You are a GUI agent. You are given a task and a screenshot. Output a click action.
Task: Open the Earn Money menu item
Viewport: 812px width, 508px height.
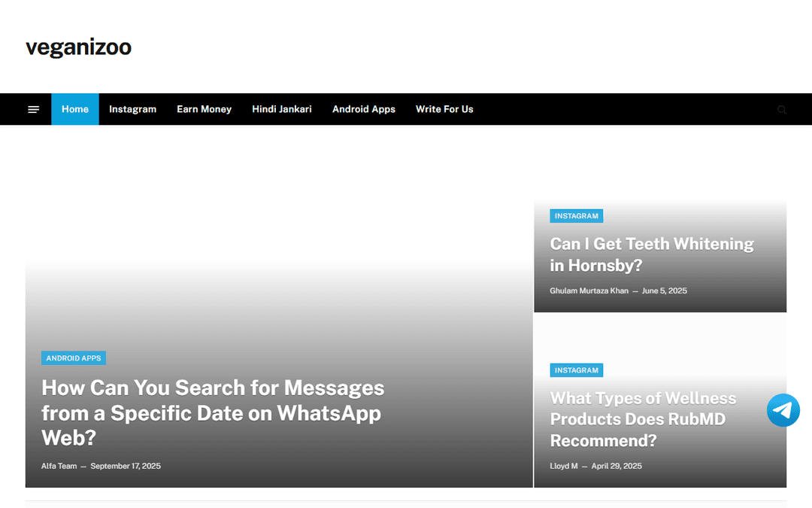(x=204, y=109)
